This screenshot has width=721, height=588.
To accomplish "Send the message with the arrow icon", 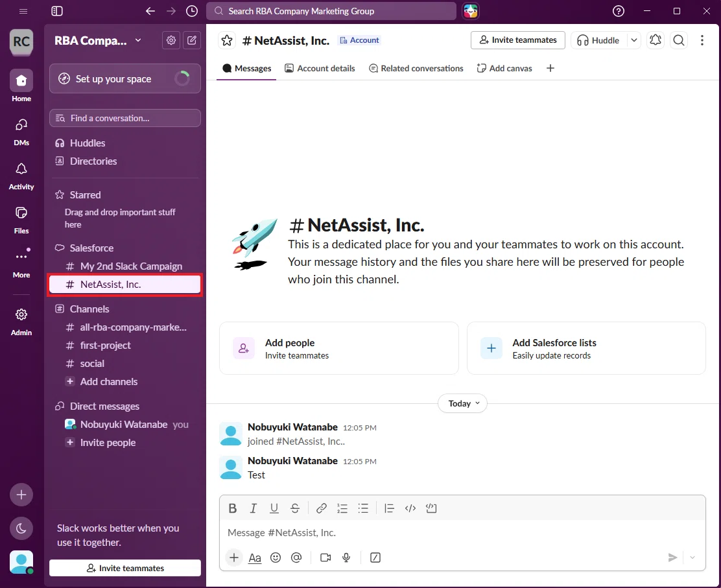I will (x=672, y=558).
